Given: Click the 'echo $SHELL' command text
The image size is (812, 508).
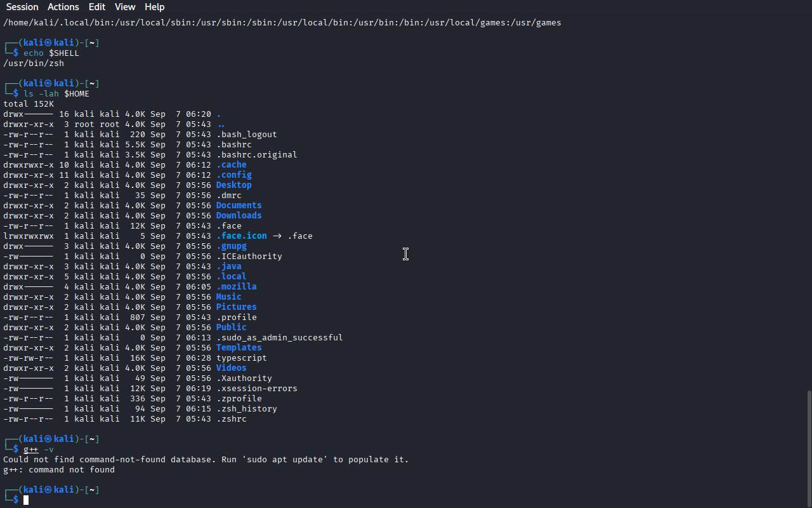Looking at the screenshot, I should click(x=51, y=53).
